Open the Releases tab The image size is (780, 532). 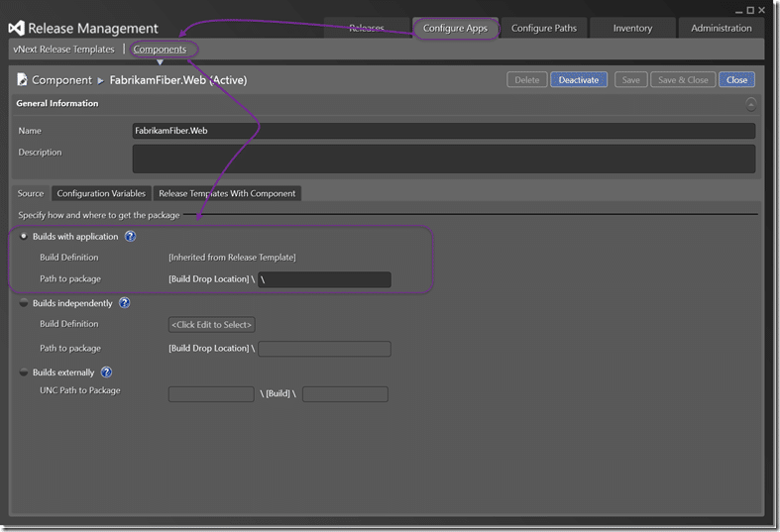[x=367, y=28]
